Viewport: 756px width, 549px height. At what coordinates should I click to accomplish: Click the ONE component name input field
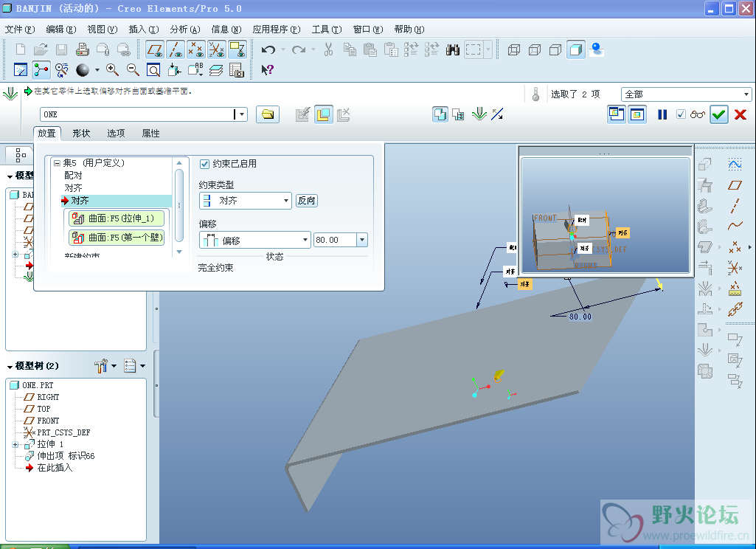(x=138, y=114)
